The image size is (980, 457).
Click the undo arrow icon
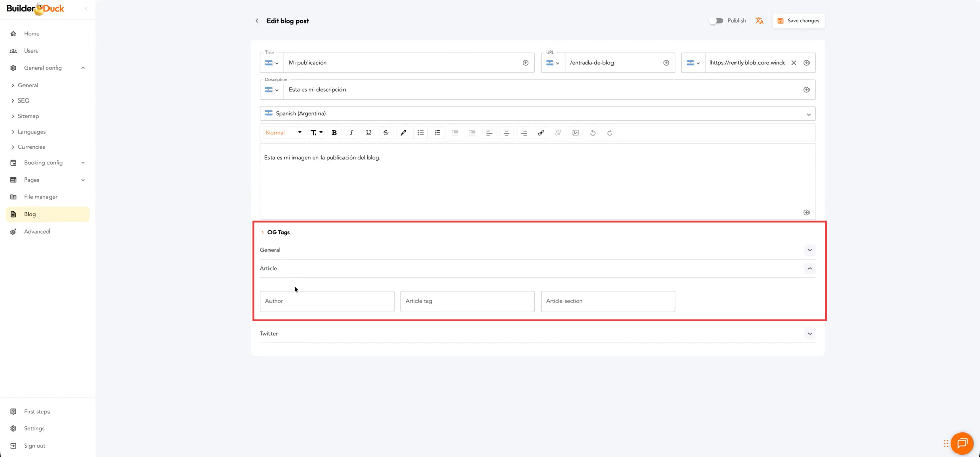click(593, 133)
